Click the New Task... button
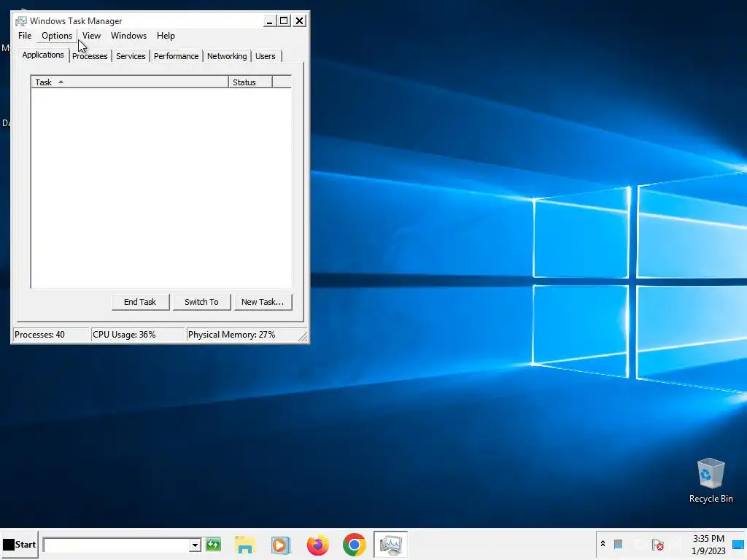Screen dimensions: 747x560 pos(263,302)
